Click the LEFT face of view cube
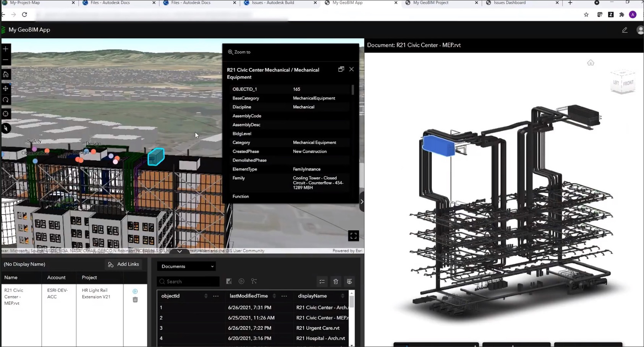Image resolution: width=644 pixels, height=347 pixels. pyautogui.click(x=616, y=82)
